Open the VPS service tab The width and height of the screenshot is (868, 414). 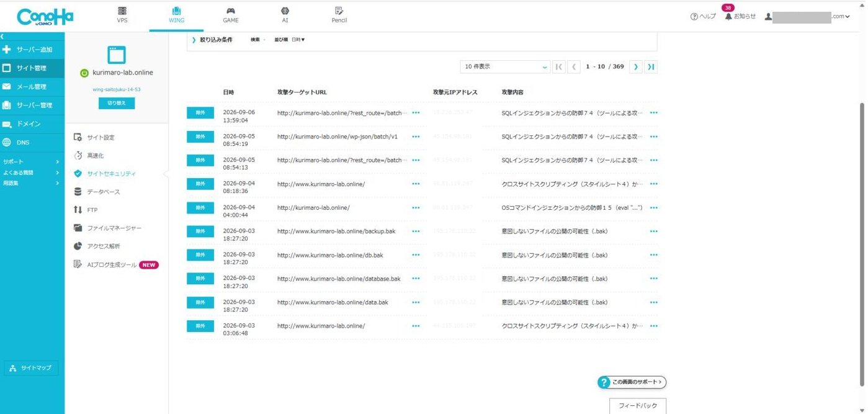122,15
